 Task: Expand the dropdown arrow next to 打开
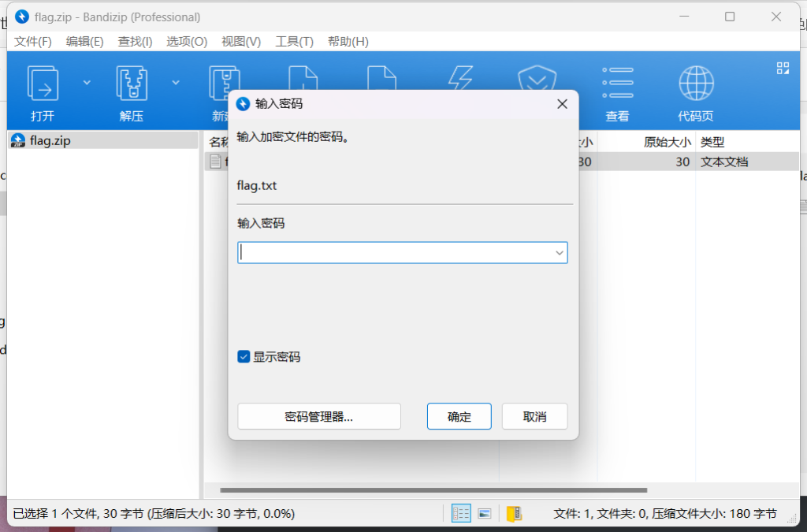coord(87,82)
